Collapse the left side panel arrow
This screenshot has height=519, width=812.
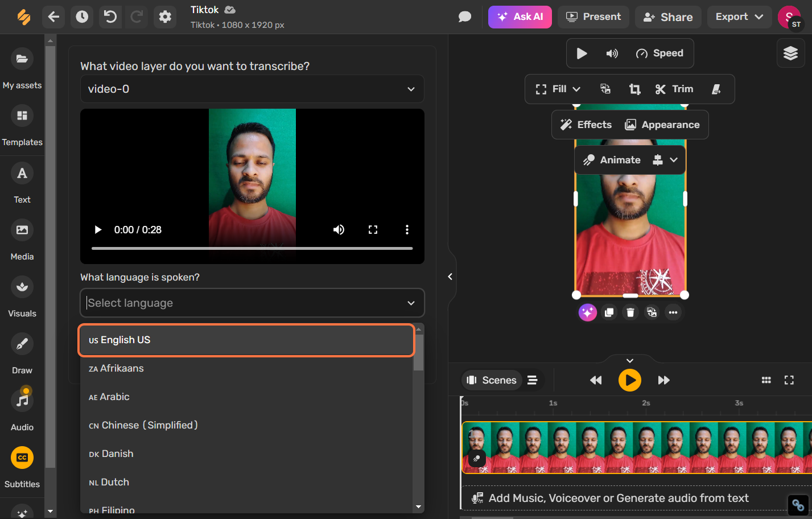click(450, 277)
